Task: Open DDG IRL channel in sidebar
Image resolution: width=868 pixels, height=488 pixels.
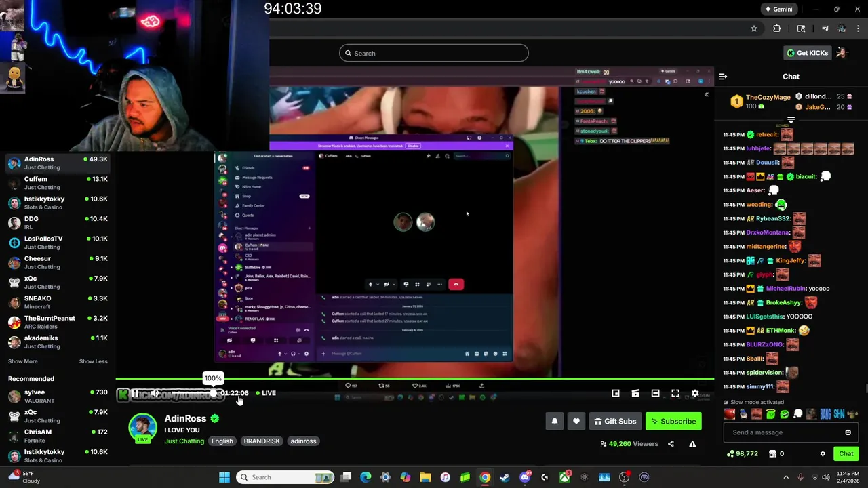Action: click(58, 222)
